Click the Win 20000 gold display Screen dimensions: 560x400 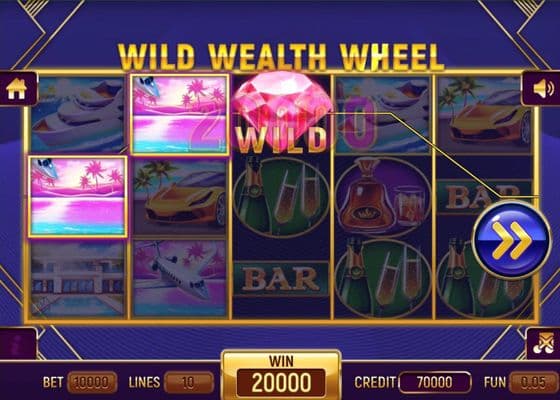pos(281,376)
